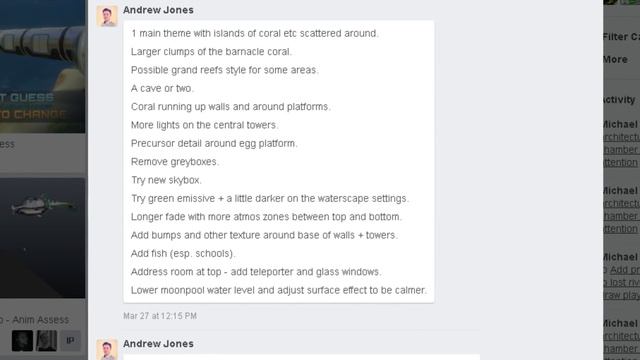640x360 pixels.
Task: Open the More sidebar menu option
Action: coord(615,60)
